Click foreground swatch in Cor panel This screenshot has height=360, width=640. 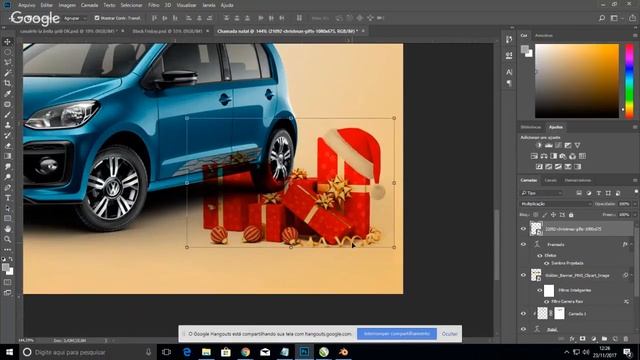[525, 49]
